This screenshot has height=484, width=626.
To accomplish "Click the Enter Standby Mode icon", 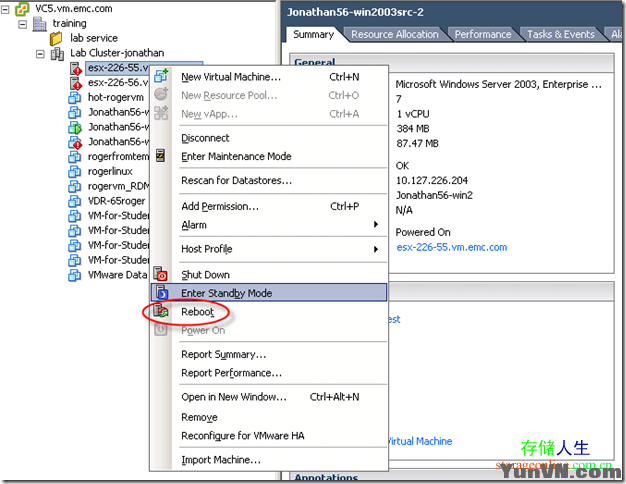I will [162, 293].
